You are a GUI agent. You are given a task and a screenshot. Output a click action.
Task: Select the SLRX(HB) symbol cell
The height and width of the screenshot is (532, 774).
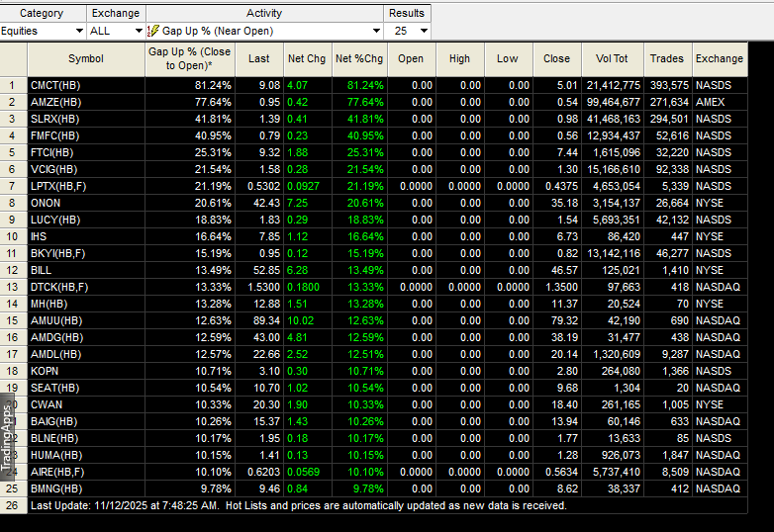coord(86,119)
